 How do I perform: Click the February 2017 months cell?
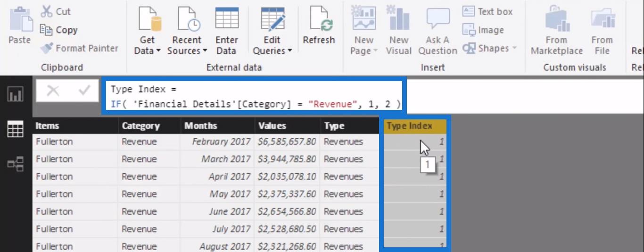tap(217, 142)
